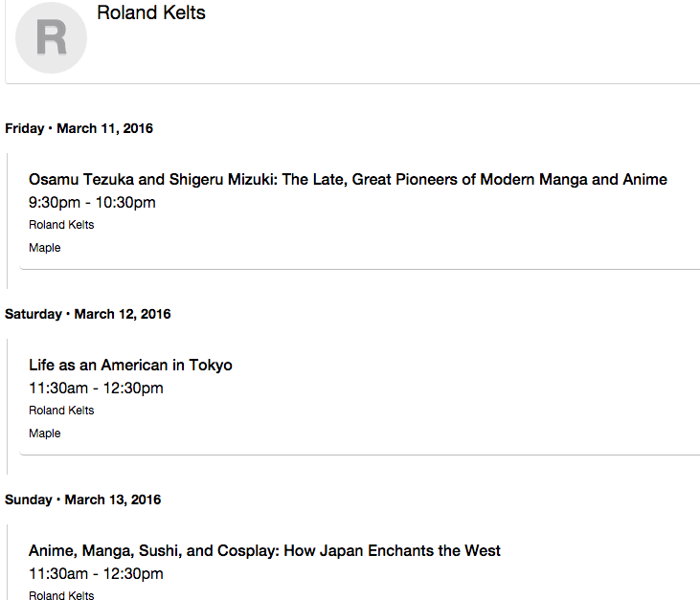Select the Saturday · March 12, 2016 date header
Screen dimensions: 700x600
[87, 314]
